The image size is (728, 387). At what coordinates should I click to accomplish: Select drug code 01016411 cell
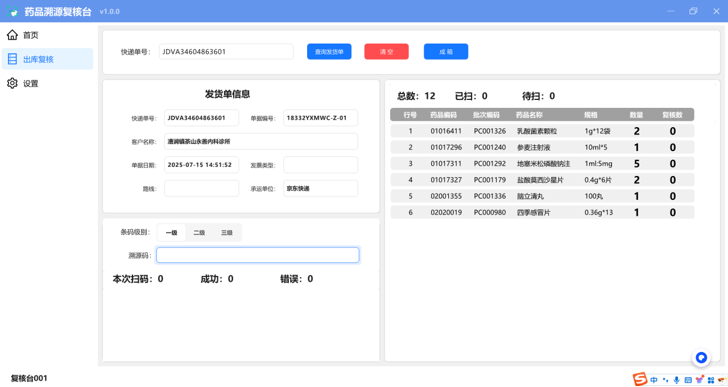(x=446, y=131)
